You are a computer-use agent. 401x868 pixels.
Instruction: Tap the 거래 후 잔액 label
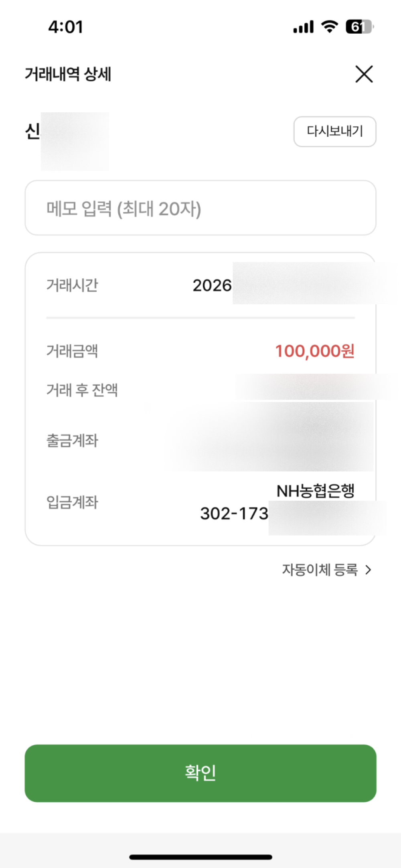[x=82, y=390]
